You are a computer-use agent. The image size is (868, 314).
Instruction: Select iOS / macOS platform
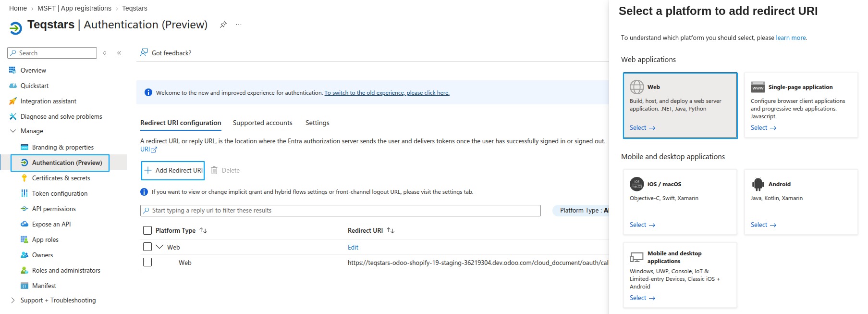coord(642,225)
